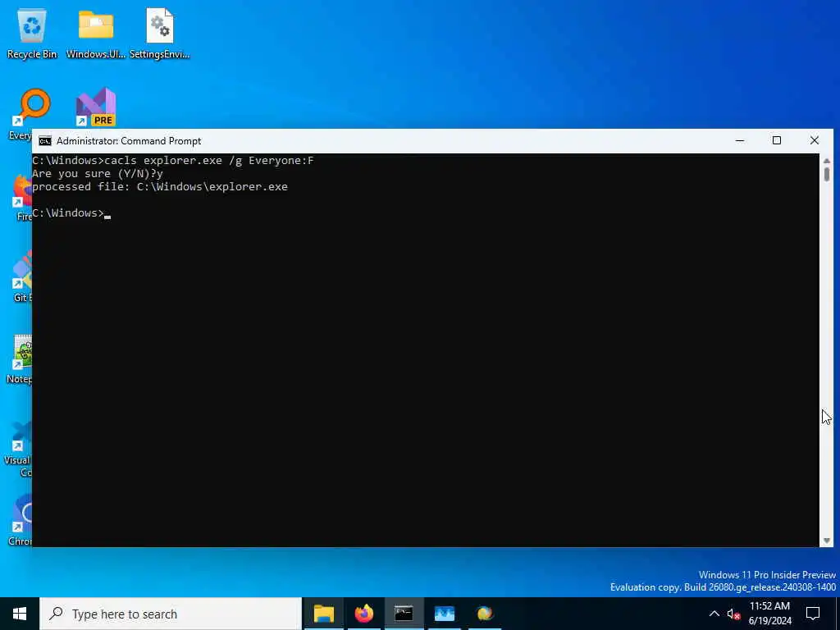Click the 'Are you sure (Y/N)?y' line
The width and height of the screenshot is (840, 630).
coord(98,174)
